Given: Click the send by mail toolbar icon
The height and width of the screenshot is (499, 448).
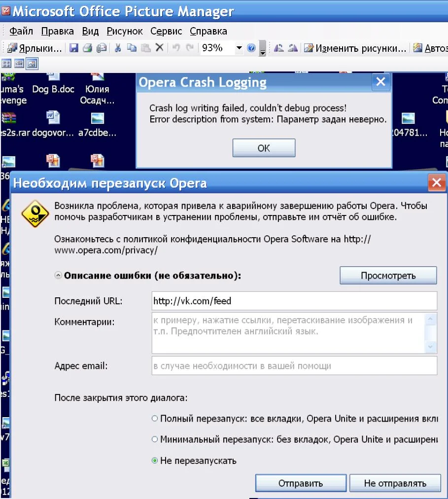Looking at the screenshot, I should [x=102, y=48].
